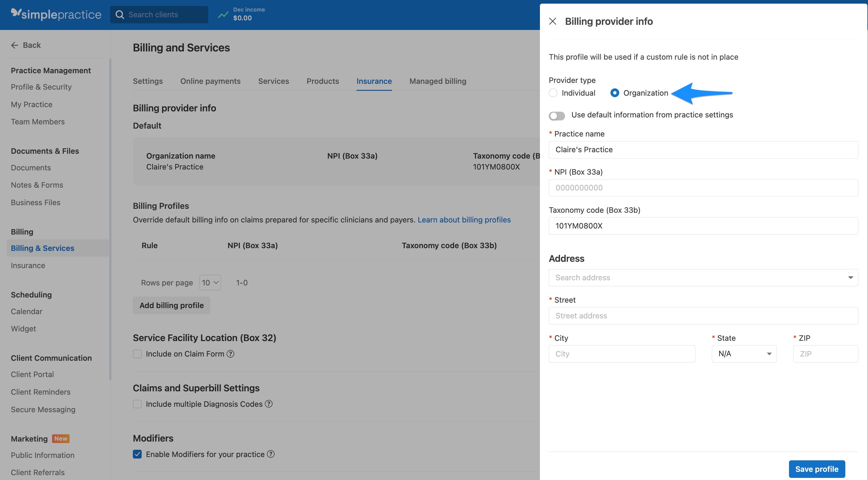Switch to the Managed billing tab

[x=437, y=81]
